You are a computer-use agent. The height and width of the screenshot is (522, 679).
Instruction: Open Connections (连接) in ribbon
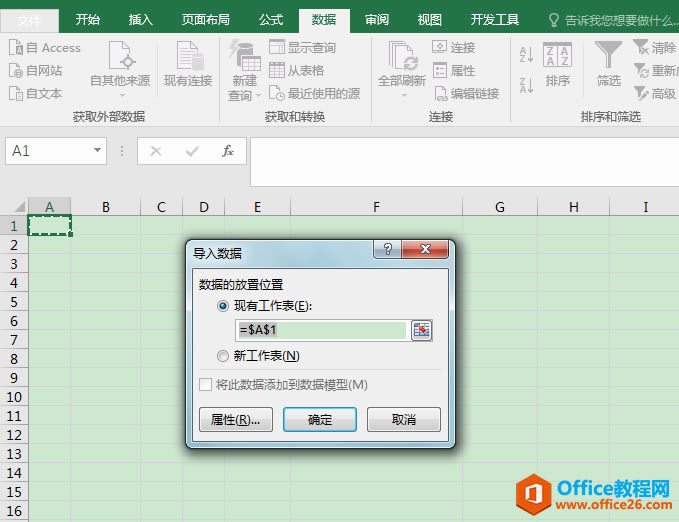(x=454, y=47)
